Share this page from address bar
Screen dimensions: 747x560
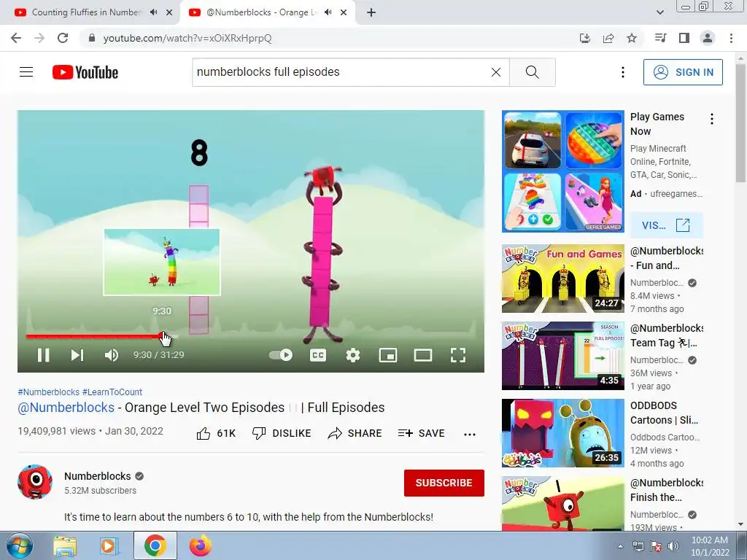pos(608,38)
